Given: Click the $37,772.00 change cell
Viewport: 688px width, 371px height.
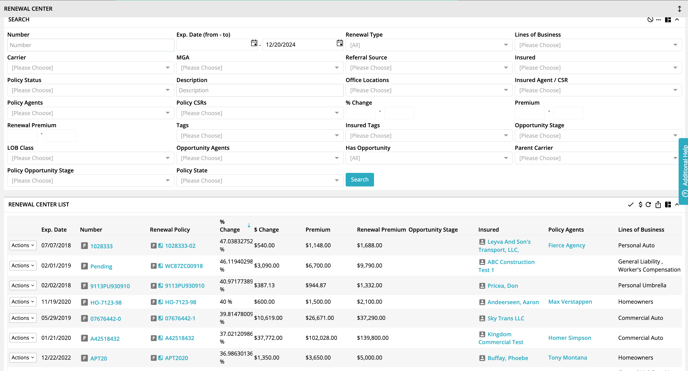Looking at the screenshot, I should point(268,338).
